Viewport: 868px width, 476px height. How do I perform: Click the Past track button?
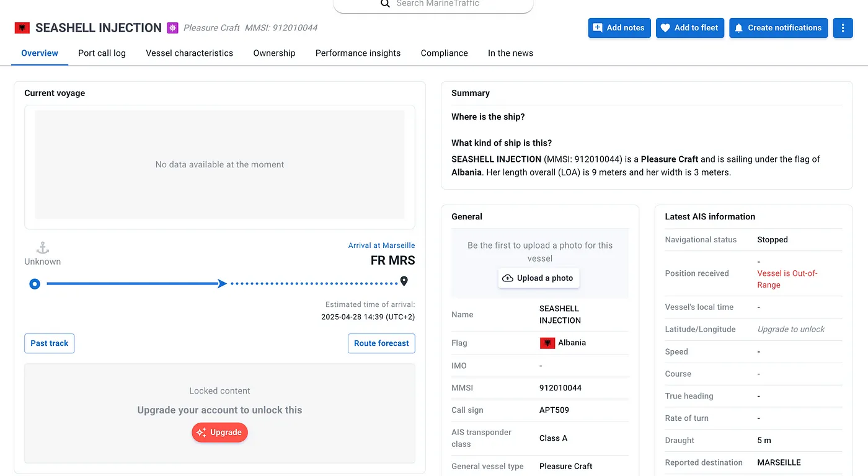coord(50,343)
